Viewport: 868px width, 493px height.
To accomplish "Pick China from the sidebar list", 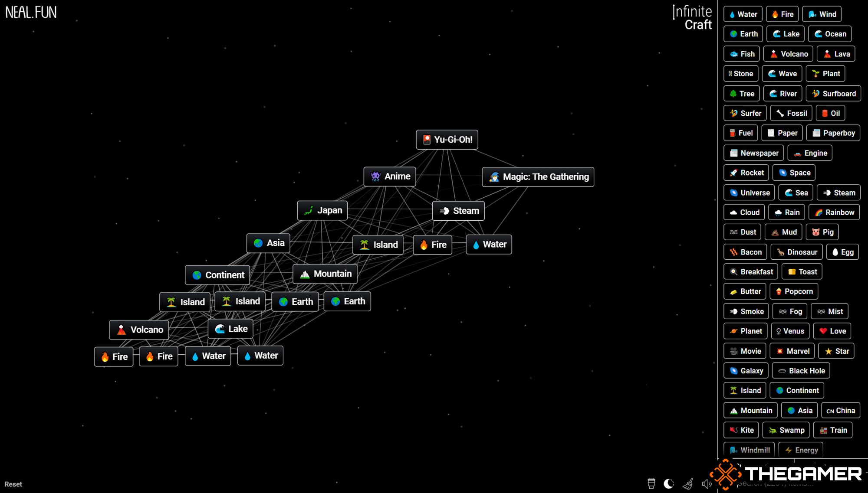I will [x=840, y=411].
